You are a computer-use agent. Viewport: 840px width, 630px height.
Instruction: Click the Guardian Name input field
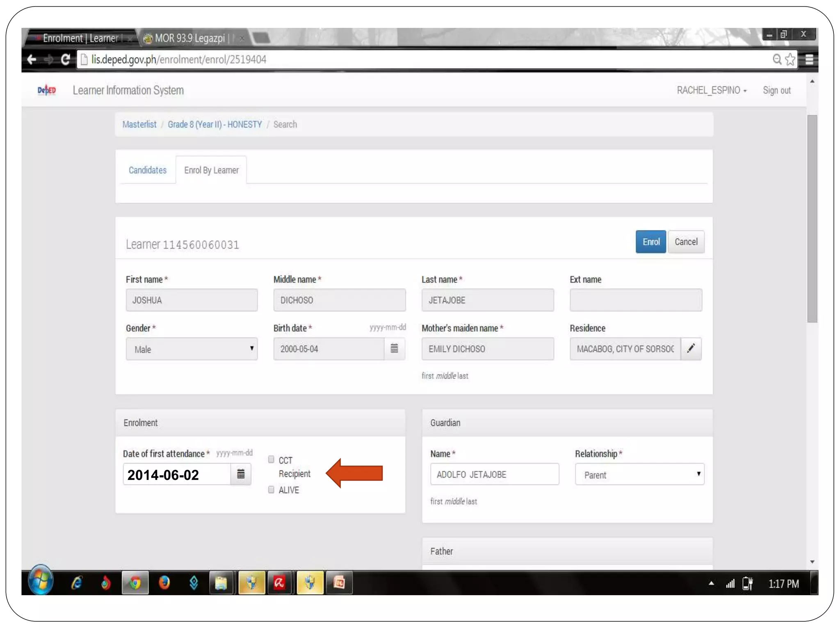(494, 475)
